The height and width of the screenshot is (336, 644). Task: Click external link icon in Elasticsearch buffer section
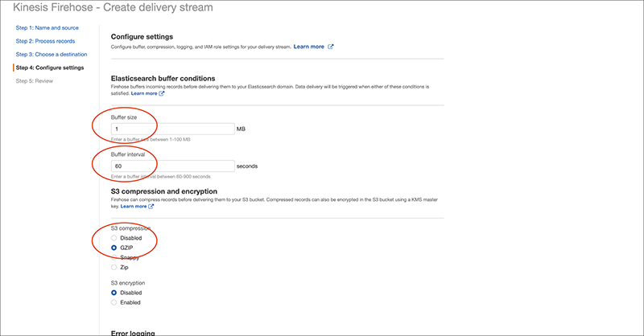[162, 93]
